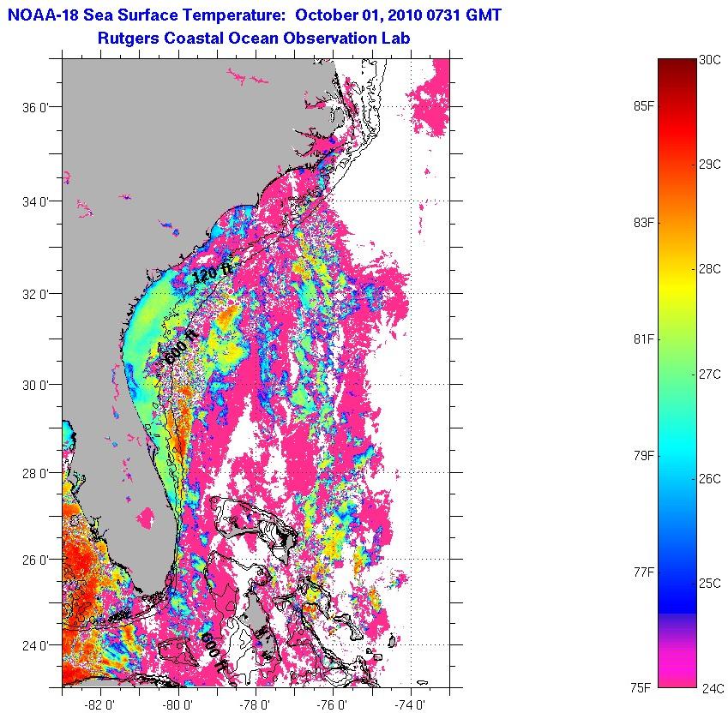Screen dimensions: 728x713
Task: Click the pink lake inside Florida
Action: pyautogui.click(x=146, y=518)
